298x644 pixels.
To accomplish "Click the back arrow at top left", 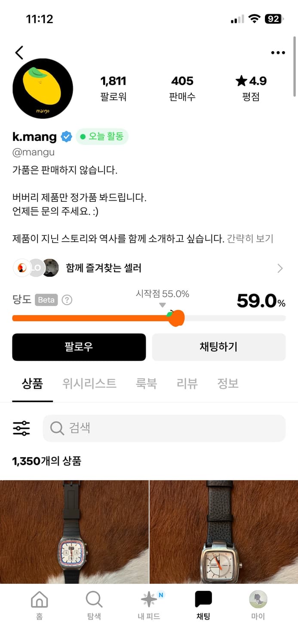I will pos(19,52).
